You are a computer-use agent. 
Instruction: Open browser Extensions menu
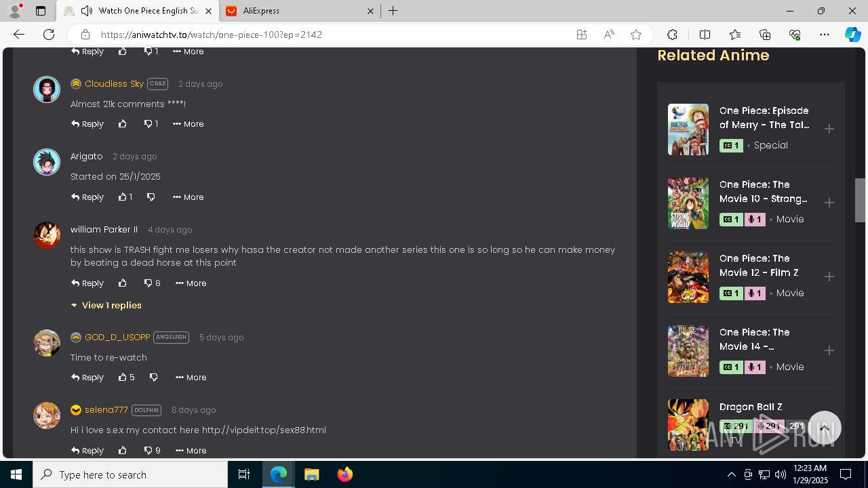[672, 35]
